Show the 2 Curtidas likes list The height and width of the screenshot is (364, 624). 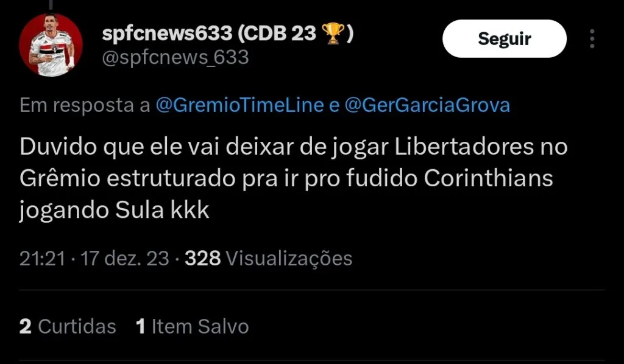pos(68,326)
